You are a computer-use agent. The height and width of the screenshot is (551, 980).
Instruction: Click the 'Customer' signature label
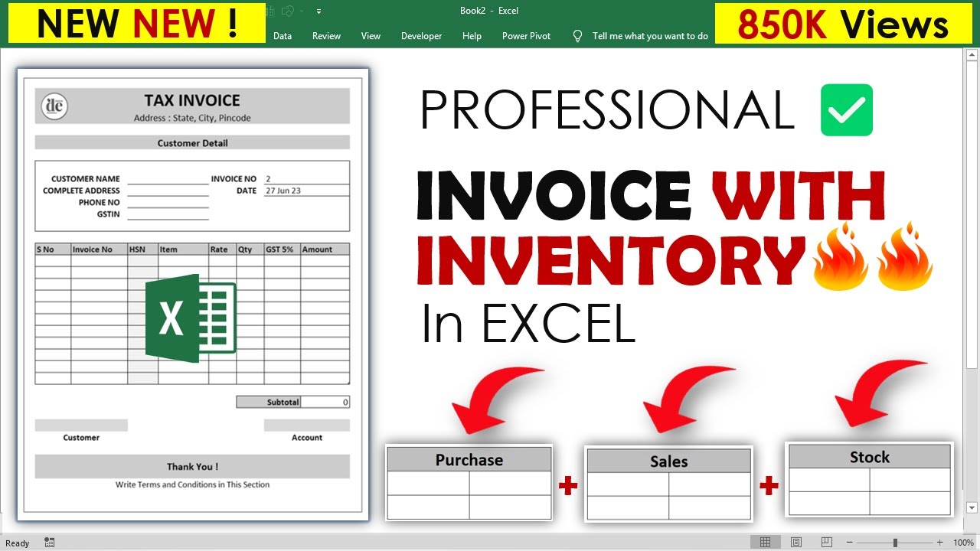(x=81, y=438)
